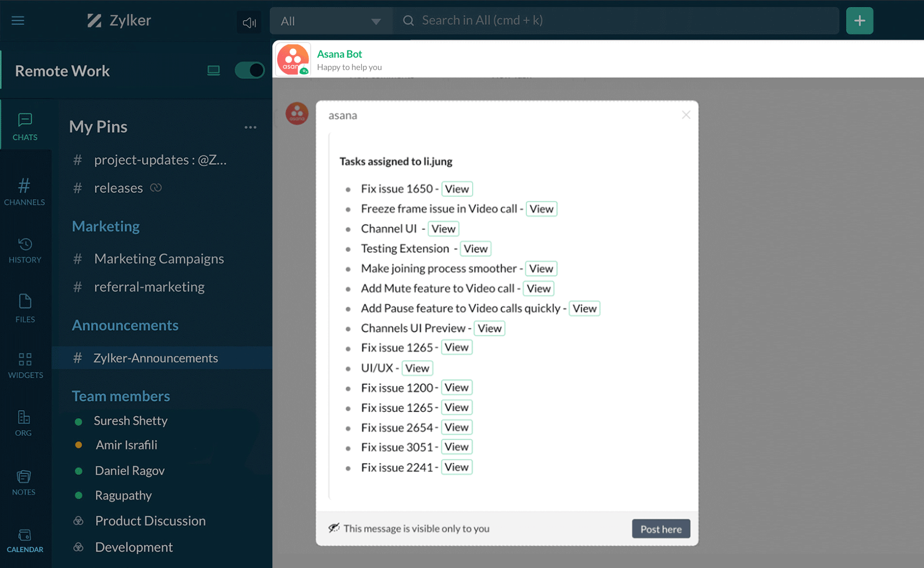Open the All search filter dropdown

(x=330, y=21)
